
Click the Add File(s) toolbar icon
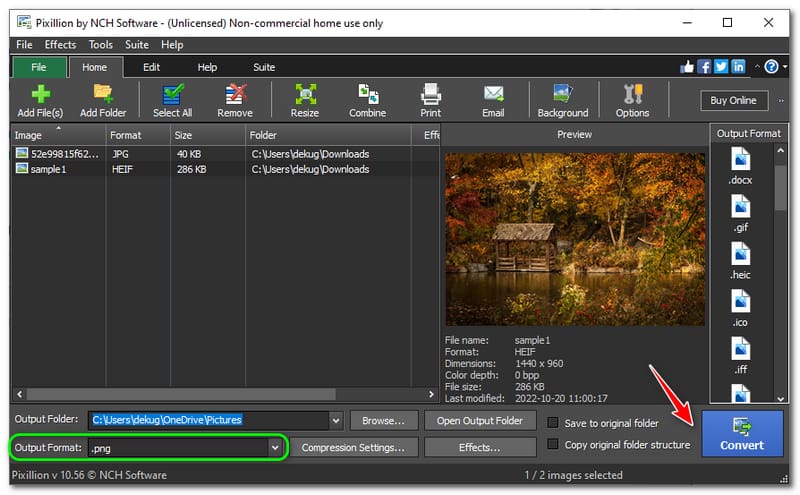tap(40, 100)
